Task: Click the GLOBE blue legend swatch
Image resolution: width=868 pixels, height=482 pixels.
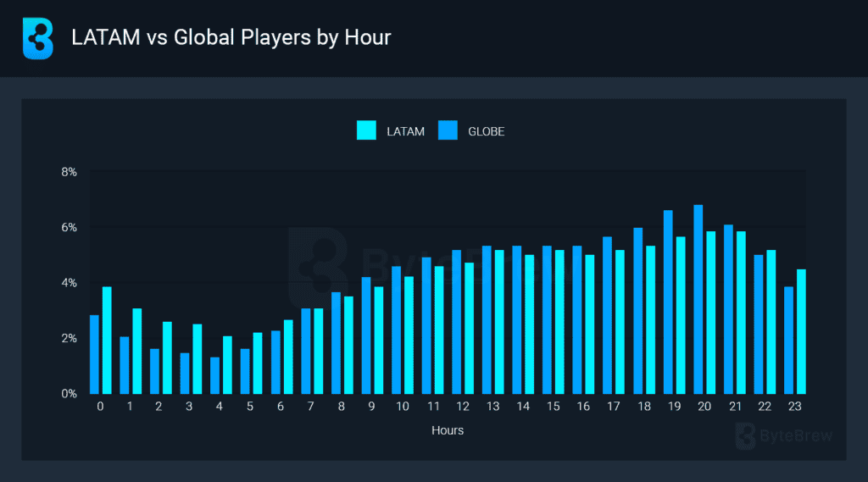Action: click(448, 130)
